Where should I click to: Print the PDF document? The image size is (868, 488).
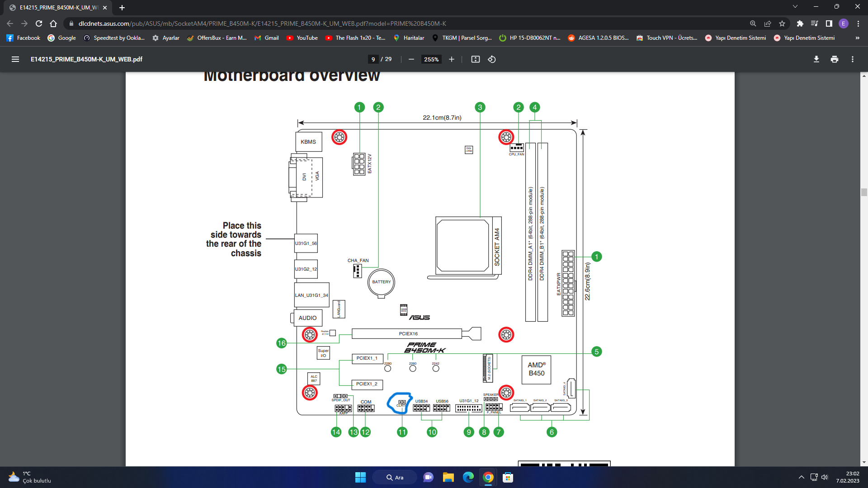coord(834,59)
